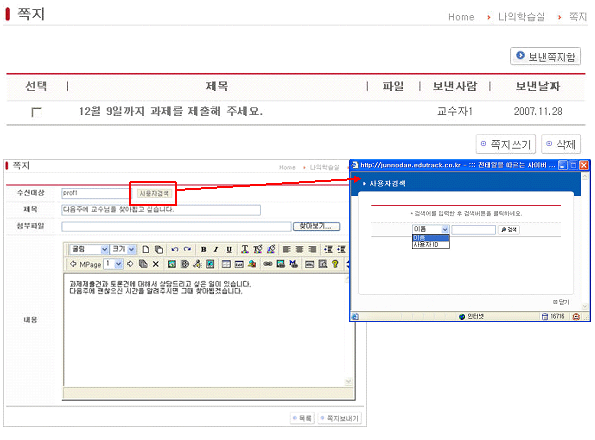Choose the text font color icon

245,250
